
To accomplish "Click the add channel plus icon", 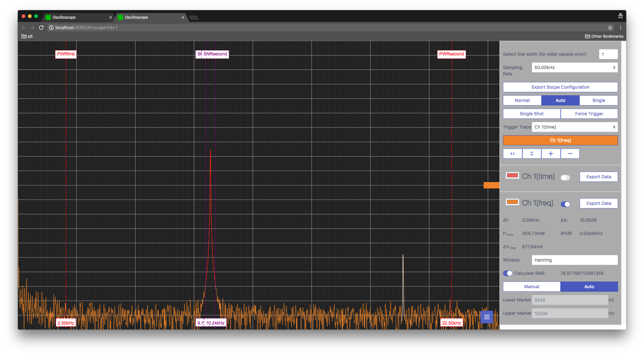I will (x=551, y=154).
